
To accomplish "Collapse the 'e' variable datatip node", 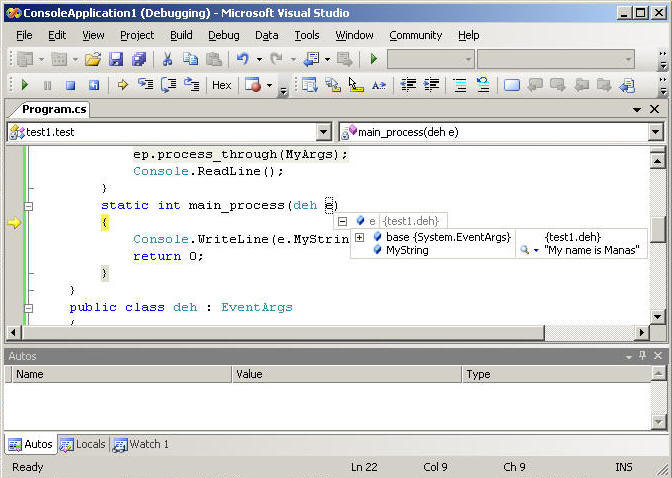I will (342, 221).
